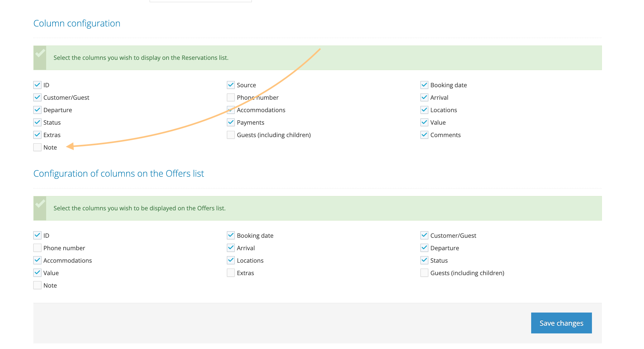Viewport: 644px width, 349px height.
Task: Enable Guests (including children) on Offers list
Action: tap(424, 273)
